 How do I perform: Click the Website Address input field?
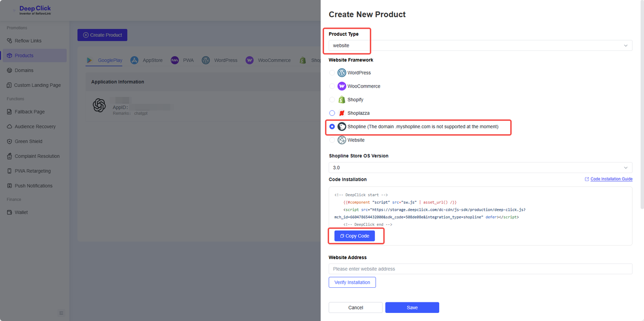(480, 269)
